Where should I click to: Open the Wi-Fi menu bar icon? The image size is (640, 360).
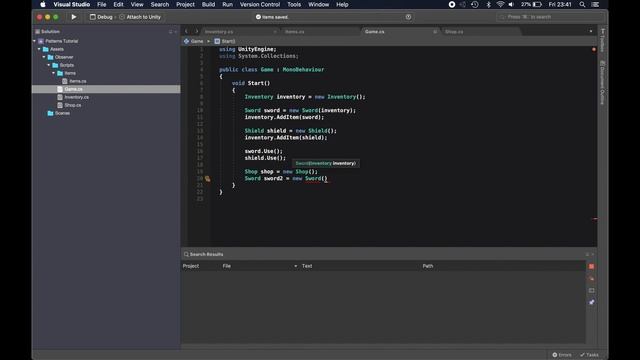pos(500,4)
